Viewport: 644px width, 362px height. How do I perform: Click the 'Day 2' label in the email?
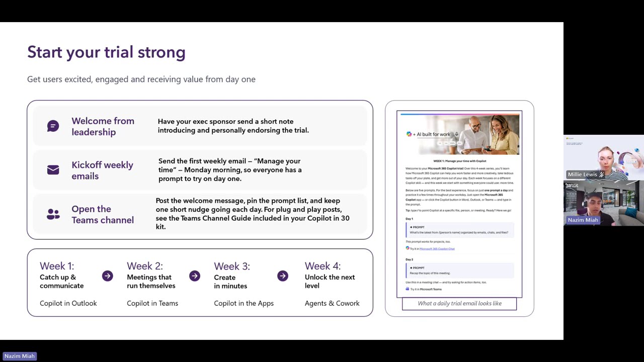pyautogui.click(x=409, y=260)
